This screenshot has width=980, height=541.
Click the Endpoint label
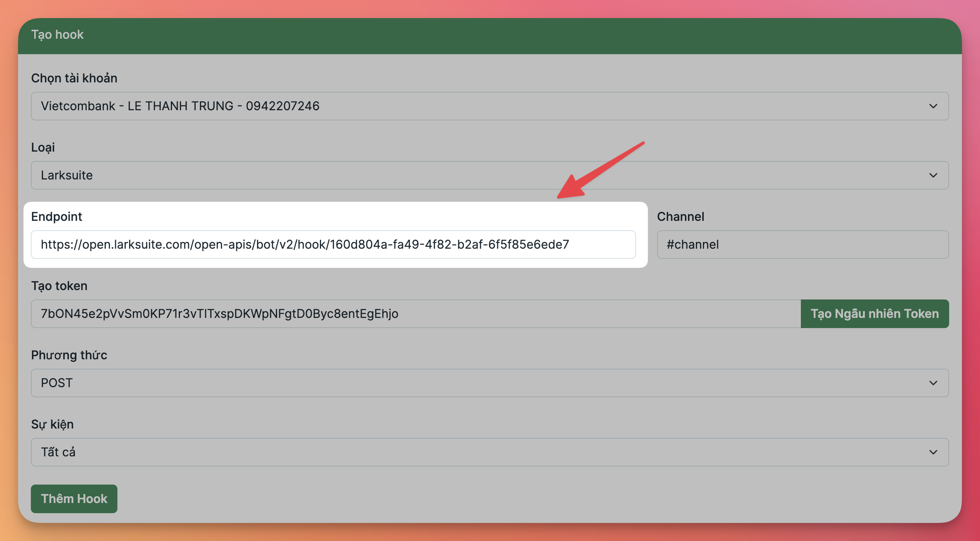[57, 217]
